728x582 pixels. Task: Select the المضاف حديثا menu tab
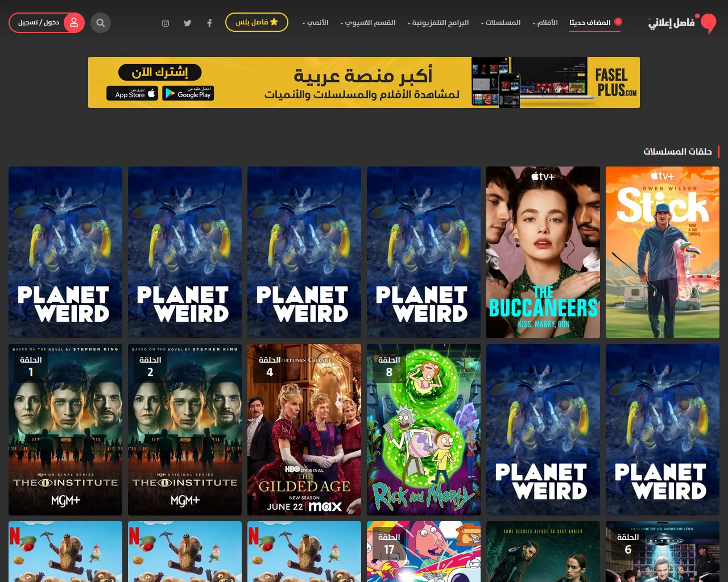[x=595, y=23]
